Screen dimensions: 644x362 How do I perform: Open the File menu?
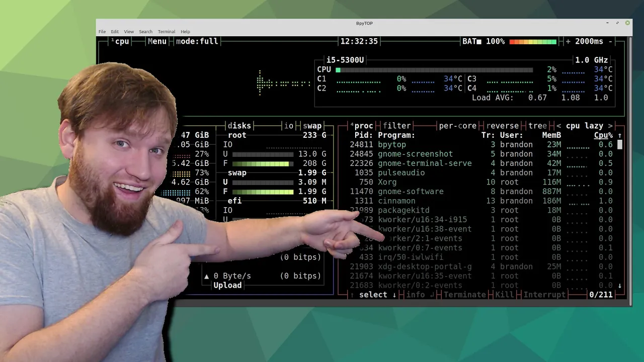pos(102,32)
